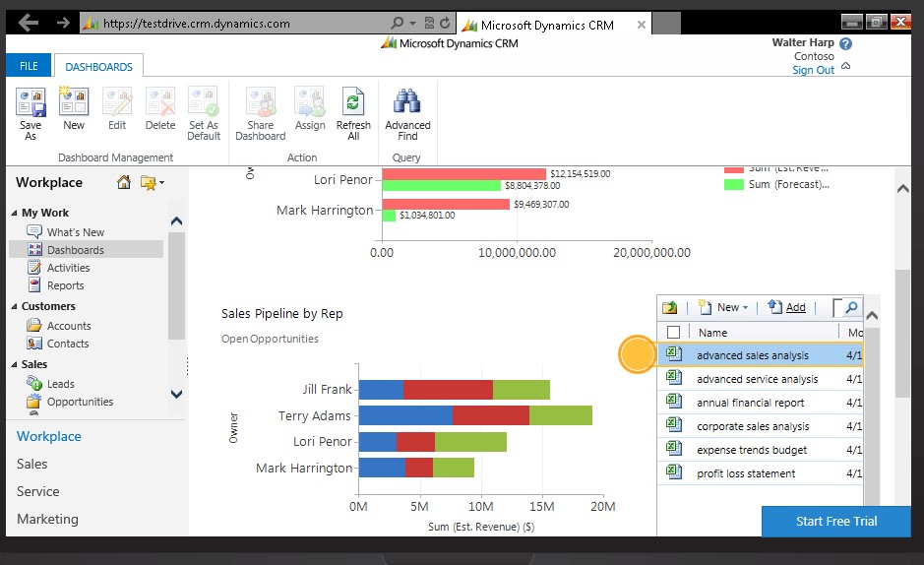The height and width of the screenshot is (565, 924).
Task: Open the address bar search dropdown arrow
Action: pyautogui.click(x=412, y=23)
